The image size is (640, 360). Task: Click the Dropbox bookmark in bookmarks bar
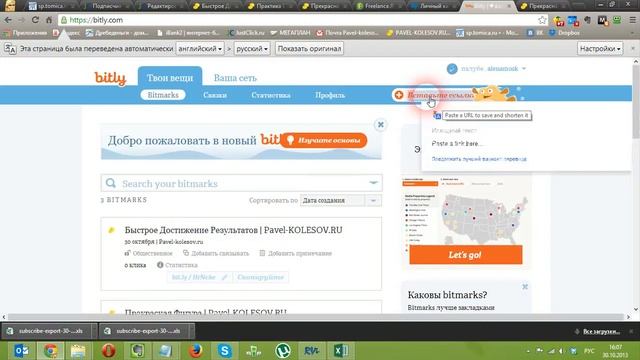pos(564,33)
